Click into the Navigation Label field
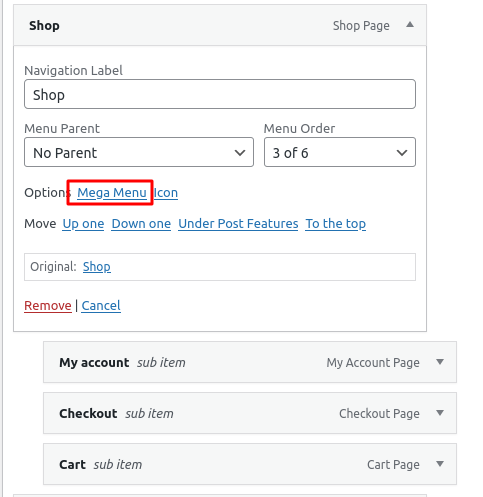The width and height of the screenshot is (483, 497). click(220, 94)
